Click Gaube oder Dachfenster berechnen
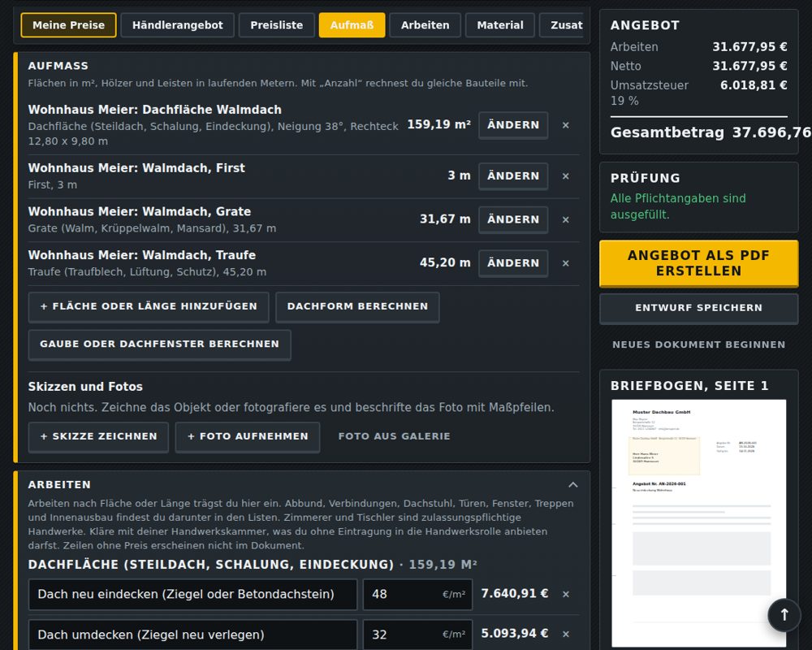The image size is (812, 650). tap(159, 344)
